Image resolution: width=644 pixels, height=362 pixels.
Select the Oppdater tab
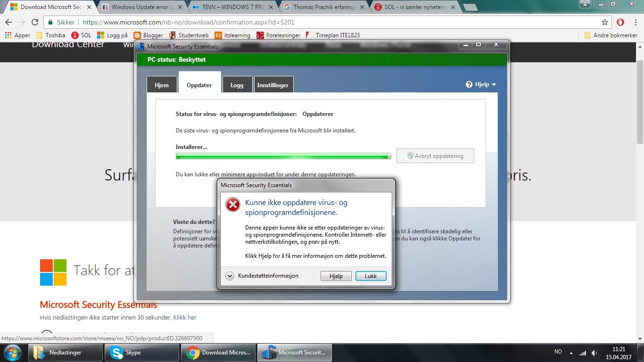(x=199, y=85)
